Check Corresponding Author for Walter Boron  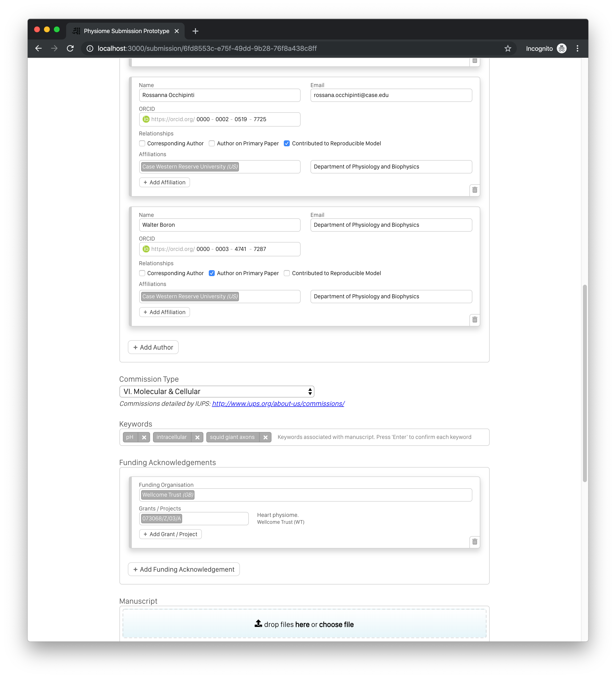(x=142, y=273)
